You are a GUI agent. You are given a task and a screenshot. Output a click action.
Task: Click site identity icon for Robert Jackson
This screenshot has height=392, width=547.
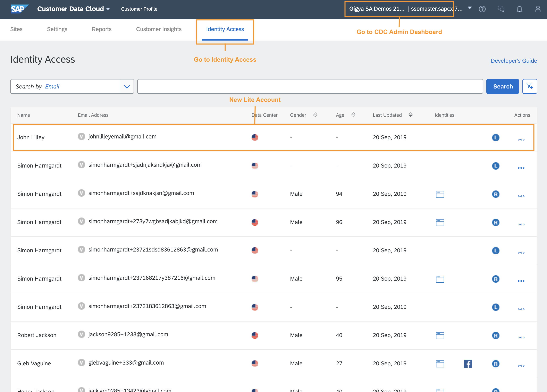click(x=440, y=335)
